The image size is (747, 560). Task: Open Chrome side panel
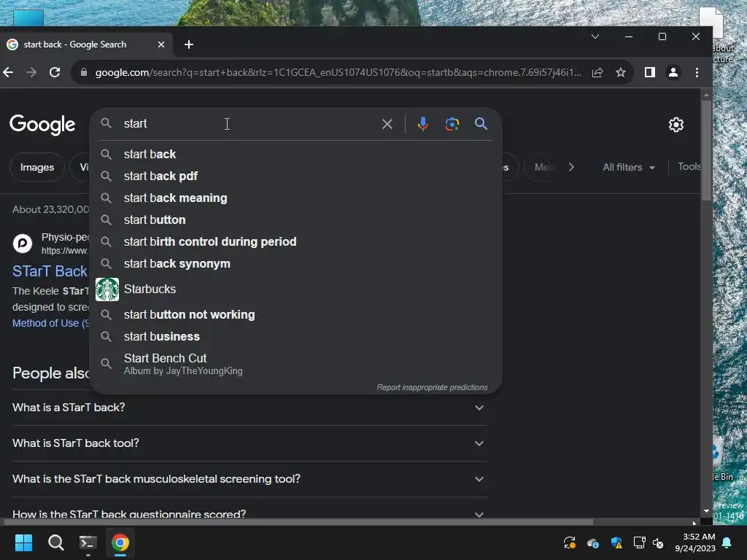click(650, 72)
